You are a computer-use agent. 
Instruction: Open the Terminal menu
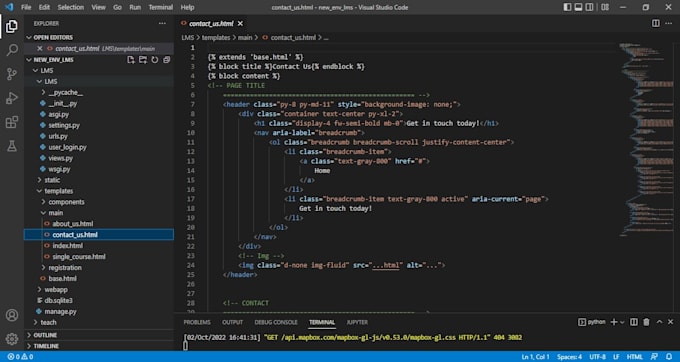160,7
